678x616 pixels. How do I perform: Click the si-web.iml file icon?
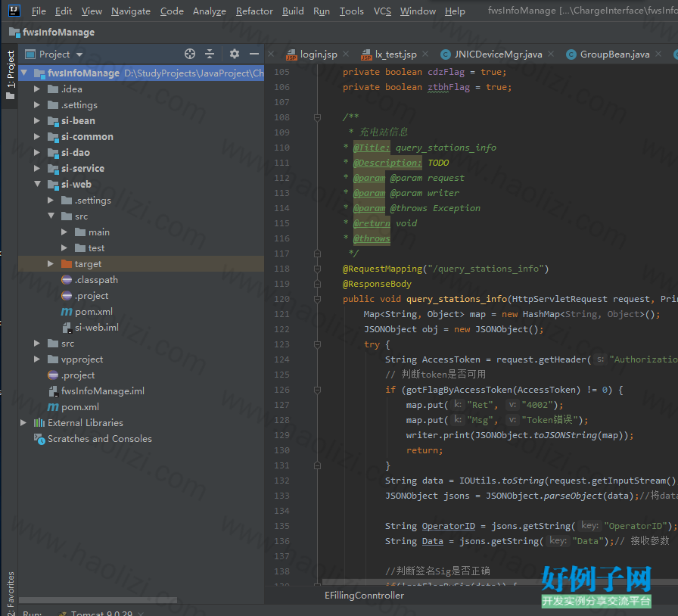[x=67, y=328]
